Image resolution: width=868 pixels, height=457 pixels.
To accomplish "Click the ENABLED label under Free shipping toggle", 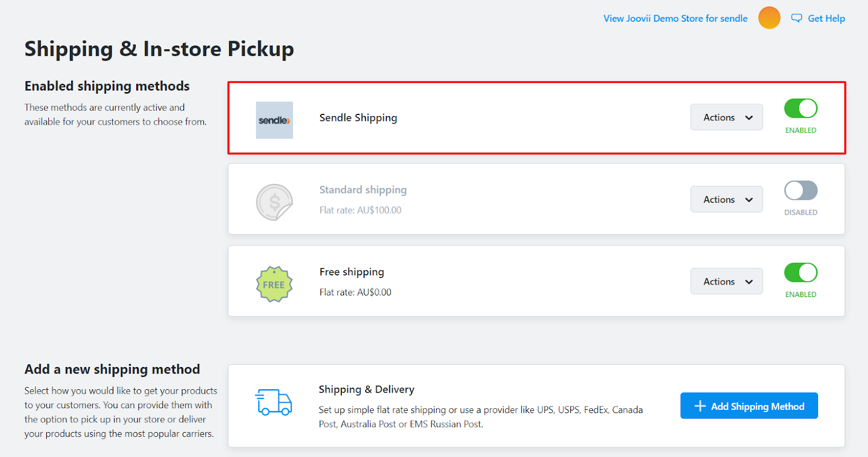I will click(x=801, y=294).
